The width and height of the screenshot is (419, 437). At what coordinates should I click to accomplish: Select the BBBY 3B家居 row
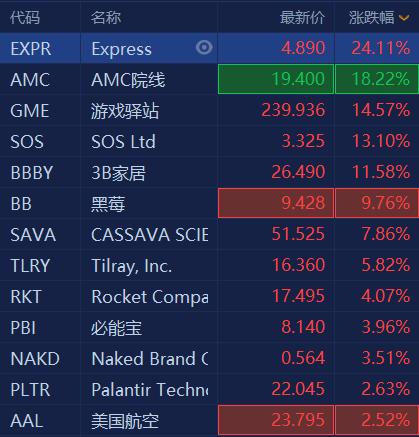pyautogui.click(x=209, y=172)
